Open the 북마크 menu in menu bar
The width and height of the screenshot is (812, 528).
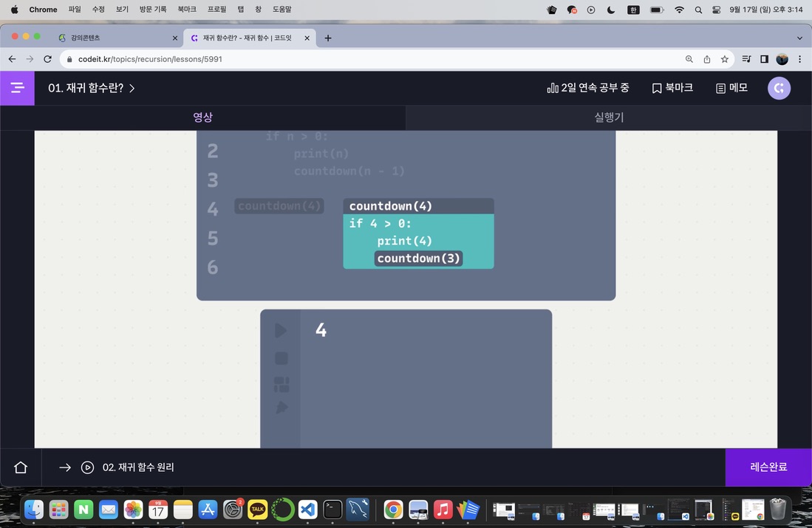point(187,10)
